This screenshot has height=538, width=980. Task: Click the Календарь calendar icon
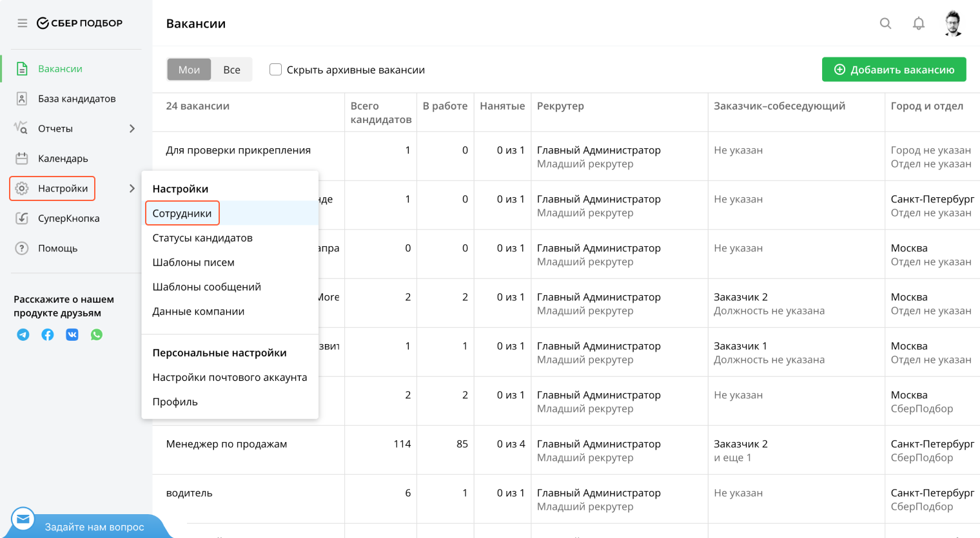(22, 159)
